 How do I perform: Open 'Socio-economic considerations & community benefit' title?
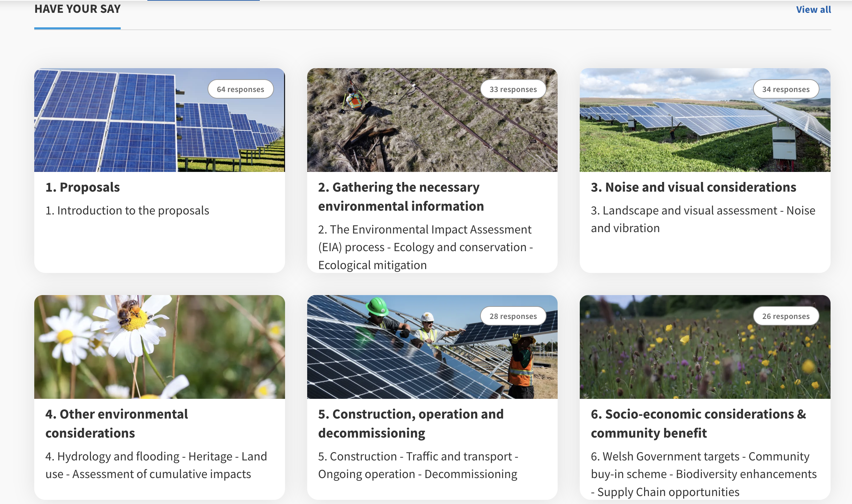coord(698,423)
